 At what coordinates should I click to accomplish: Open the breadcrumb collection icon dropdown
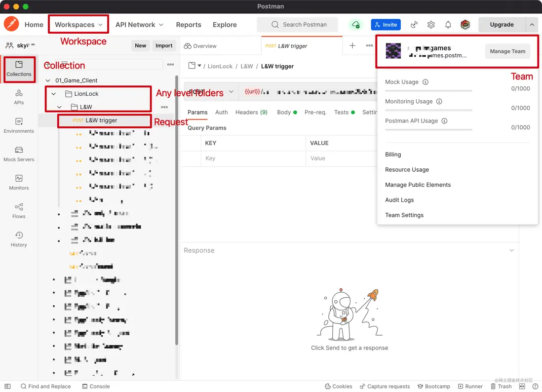pos(195,66)
